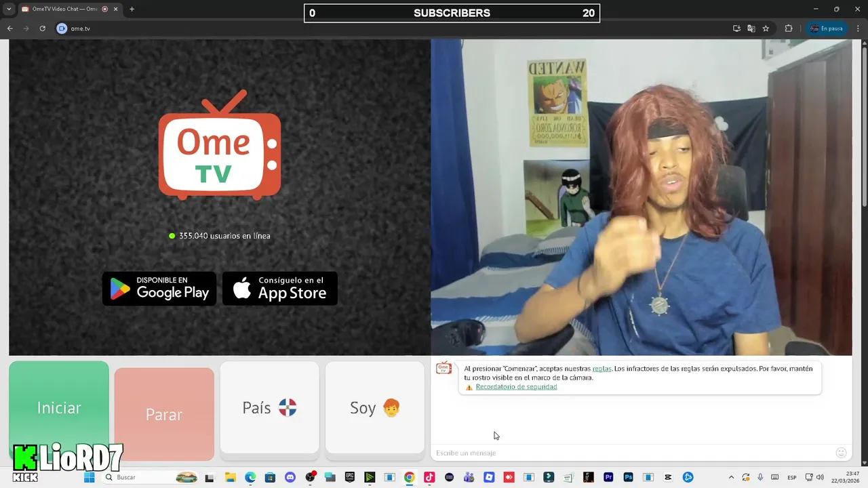This screenshot has height=488, width=868.
Task: Open TikTok from the taskbar
Action: coord(429,477)
